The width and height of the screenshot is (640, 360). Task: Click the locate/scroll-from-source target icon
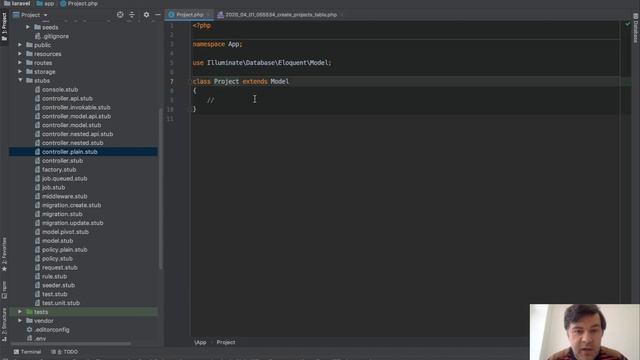[x=120, y=15]
